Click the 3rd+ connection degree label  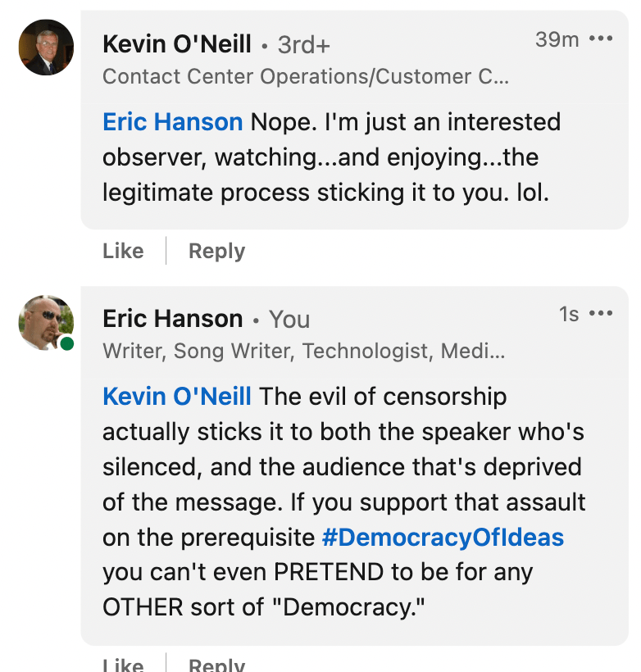pos(303,45)
